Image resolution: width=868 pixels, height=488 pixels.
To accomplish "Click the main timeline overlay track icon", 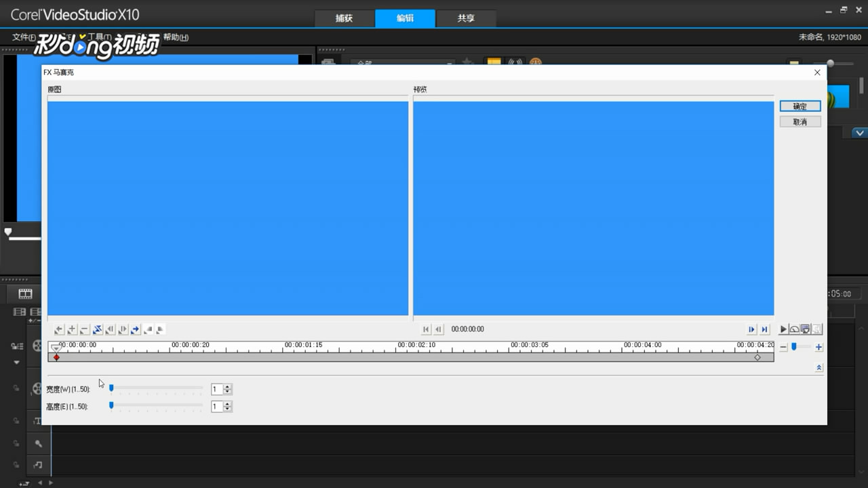I will point(36,388).
